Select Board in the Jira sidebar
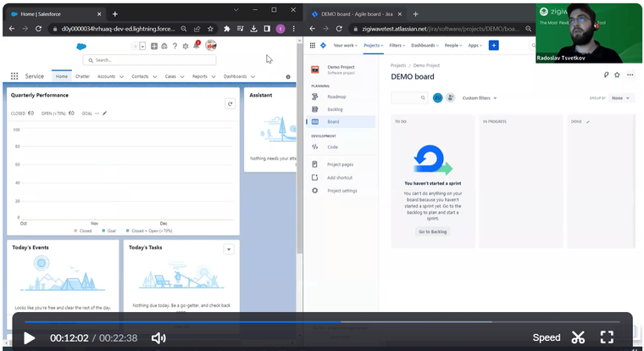644x351 pixels. [341, 121]
